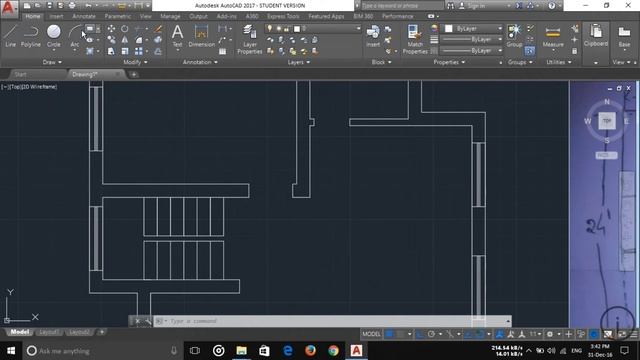Click the Insert block button
640x360 pixels.
pyautogui.click(x=373, y=36)
